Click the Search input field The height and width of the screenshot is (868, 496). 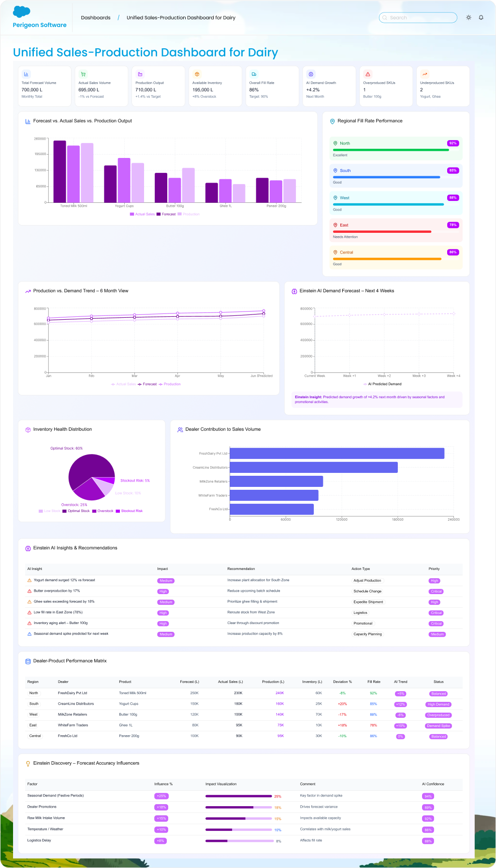click(x=418, y=18)
